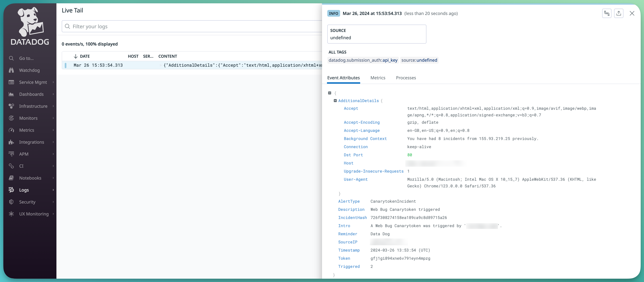
Task: Click the Background Context attribute key
Action: click(x=365, y=139)
